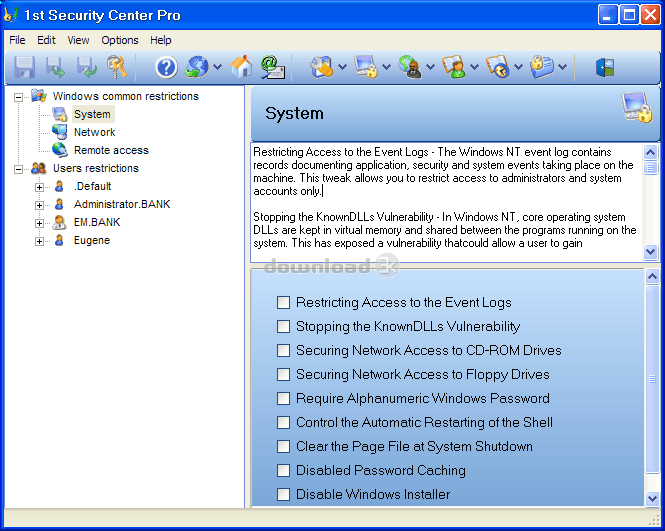This screenshot has height=531, width=665.
Task: Open dropdown arrow beside the globe icon
Action: pos(217,67)
